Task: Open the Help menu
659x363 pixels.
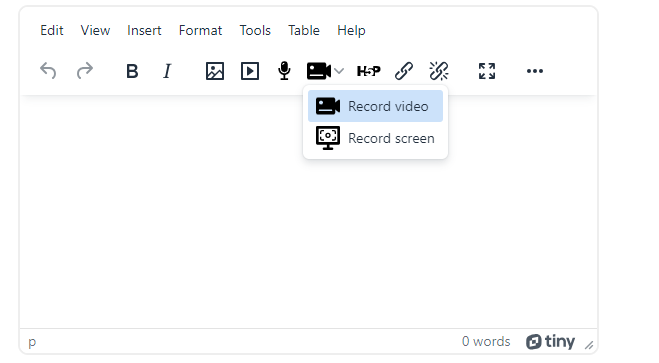Action: point(351,30)
